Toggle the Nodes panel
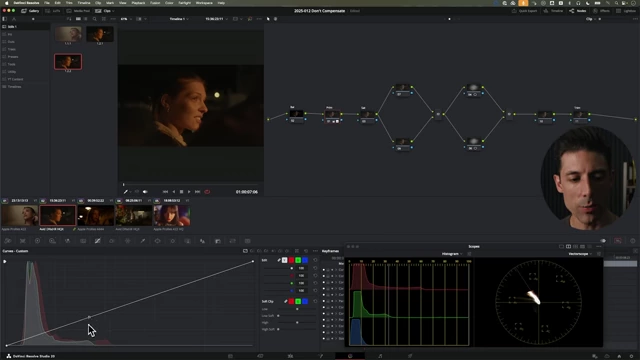The image size is (640, 360). pos(578,11)
